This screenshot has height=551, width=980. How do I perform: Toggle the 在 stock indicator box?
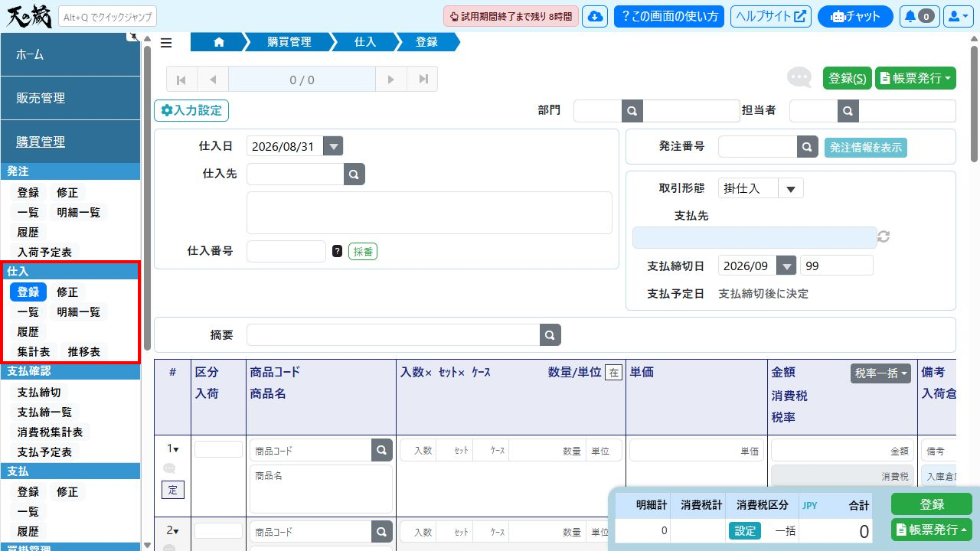pos(613,373)
